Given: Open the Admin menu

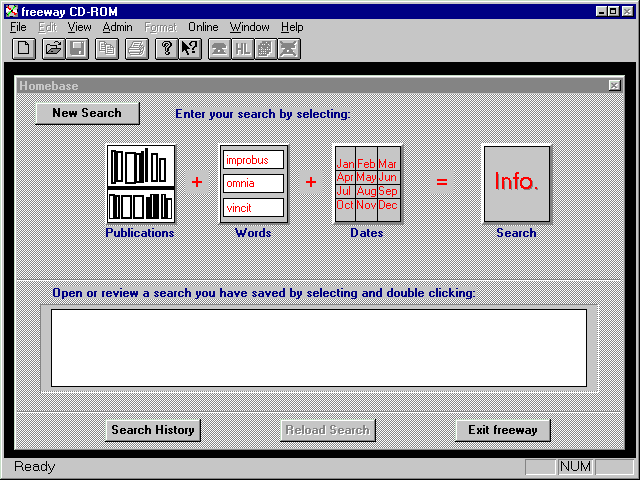Looking at the screenshot, I should [x=118, y=27].
